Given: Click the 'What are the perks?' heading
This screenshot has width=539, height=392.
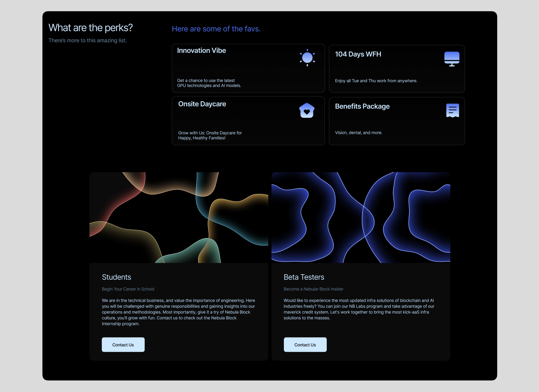Looking at the screenshot, I should point(91,28).
